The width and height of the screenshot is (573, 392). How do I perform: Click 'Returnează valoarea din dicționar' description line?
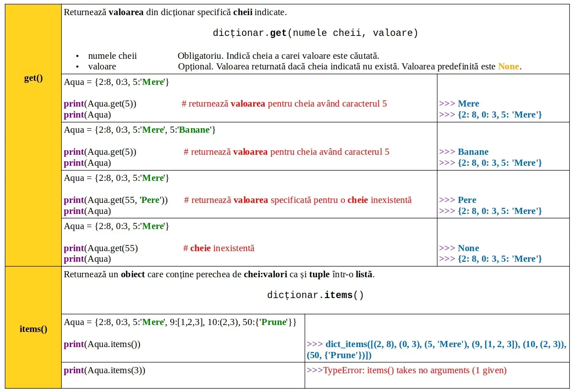click(175, 12)
